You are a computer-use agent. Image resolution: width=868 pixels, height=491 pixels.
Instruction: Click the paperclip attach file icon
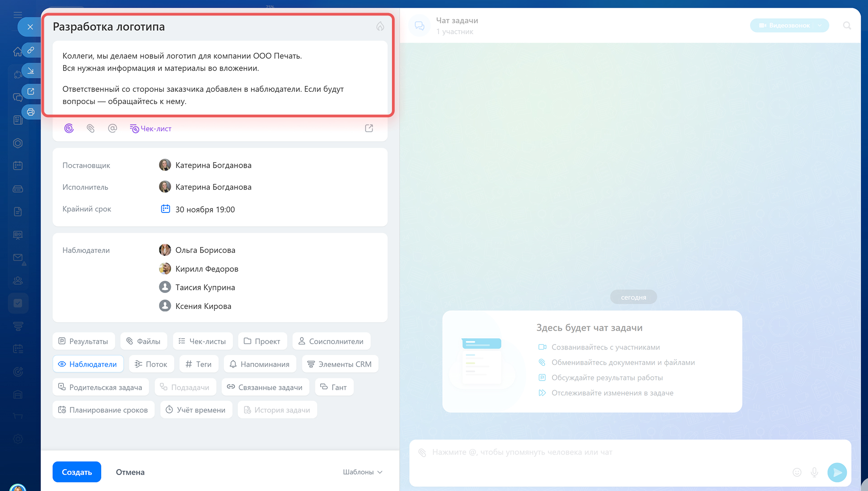(x=90, y=128)
